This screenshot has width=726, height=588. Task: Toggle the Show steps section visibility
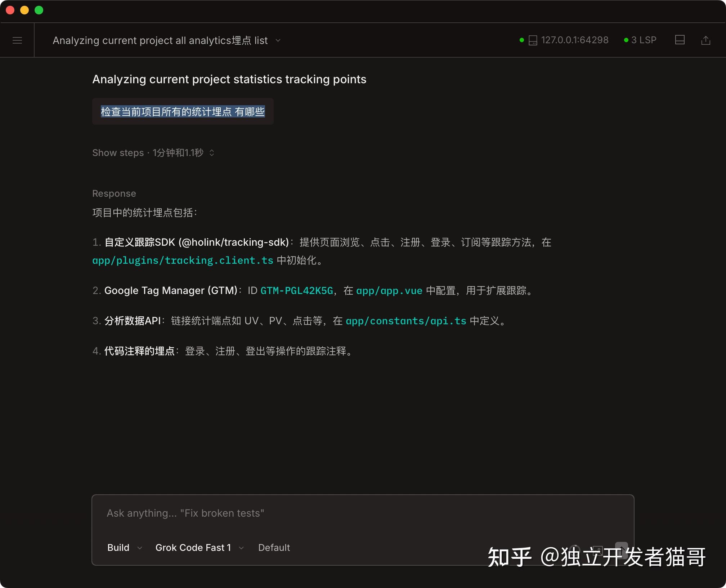click(118, 153)
